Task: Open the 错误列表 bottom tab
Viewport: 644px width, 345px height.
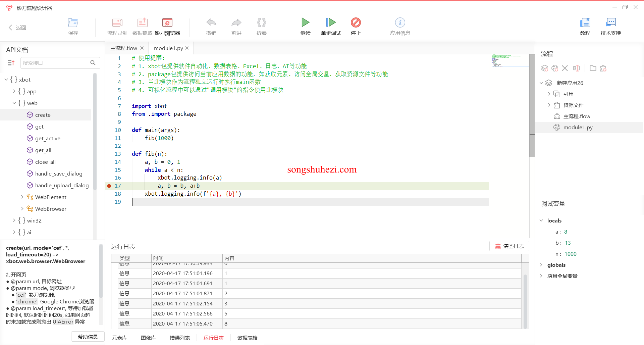Action: tap(180, 338)
